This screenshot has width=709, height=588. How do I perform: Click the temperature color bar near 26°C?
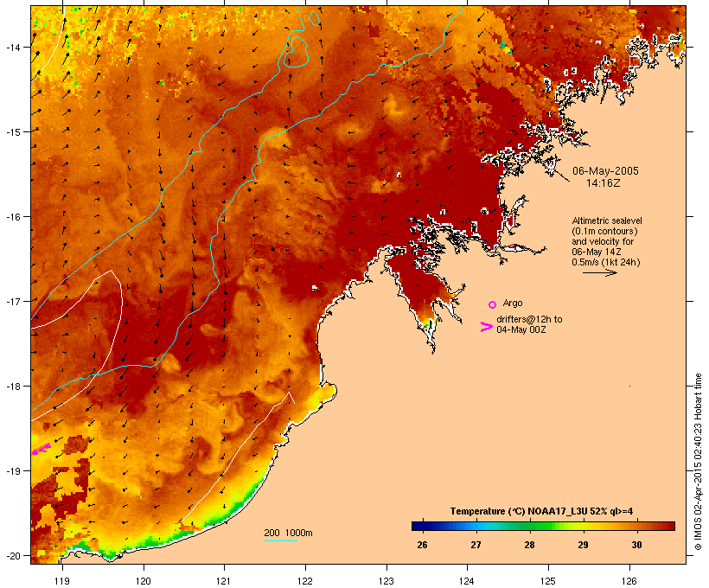[x=422, y=526]
